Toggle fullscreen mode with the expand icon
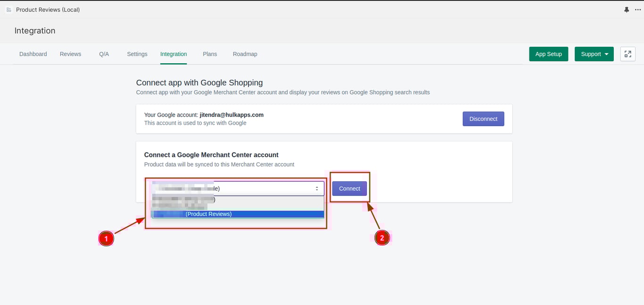The image size is (644, 305). tap(628, 54)
